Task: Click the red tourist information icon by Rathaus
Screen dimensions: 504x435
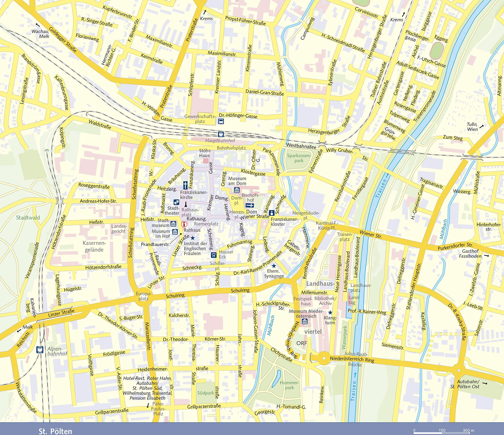Action: [184, 224]
